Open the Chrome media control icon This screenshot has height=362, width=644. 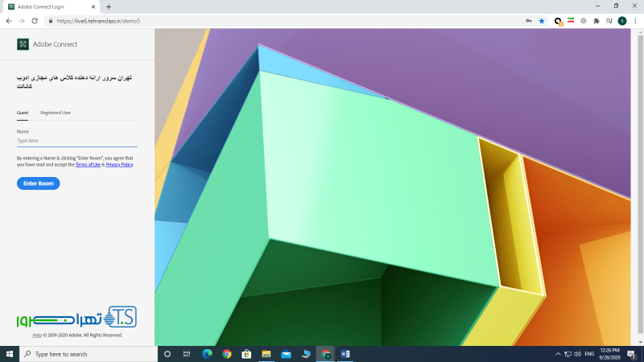coord(609,21)
